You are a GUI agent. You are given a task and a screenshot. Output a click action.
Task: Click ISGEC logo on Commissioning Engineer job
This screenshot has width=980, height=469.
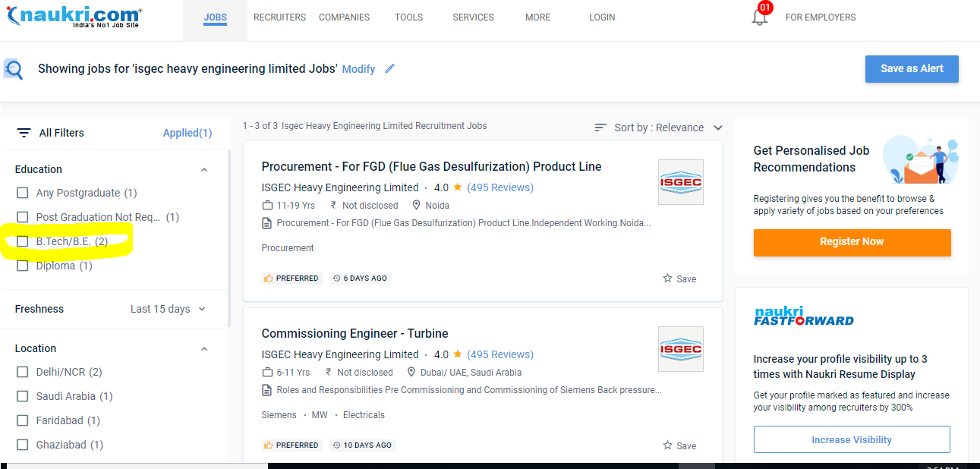point(680,349)
